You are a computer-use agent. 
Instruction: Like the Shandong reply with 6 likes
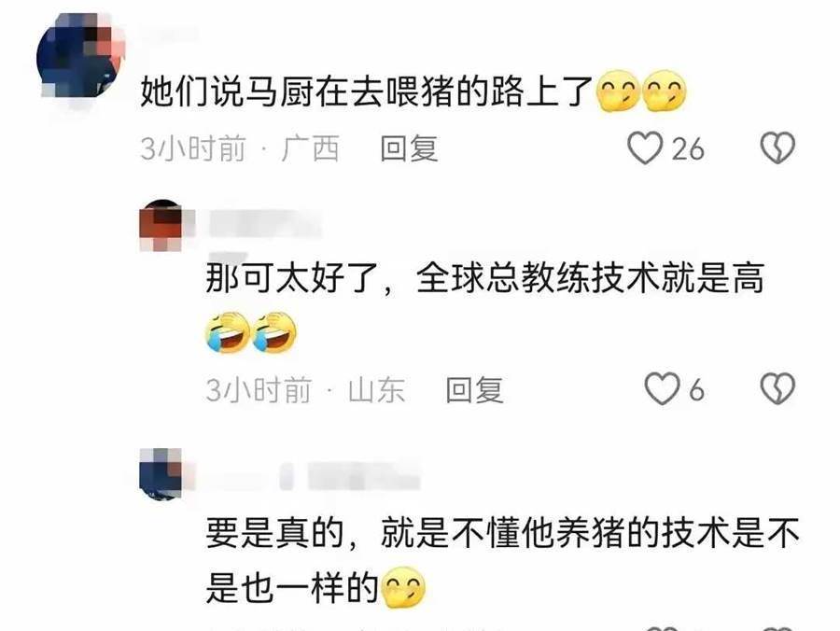coord(662,389)
